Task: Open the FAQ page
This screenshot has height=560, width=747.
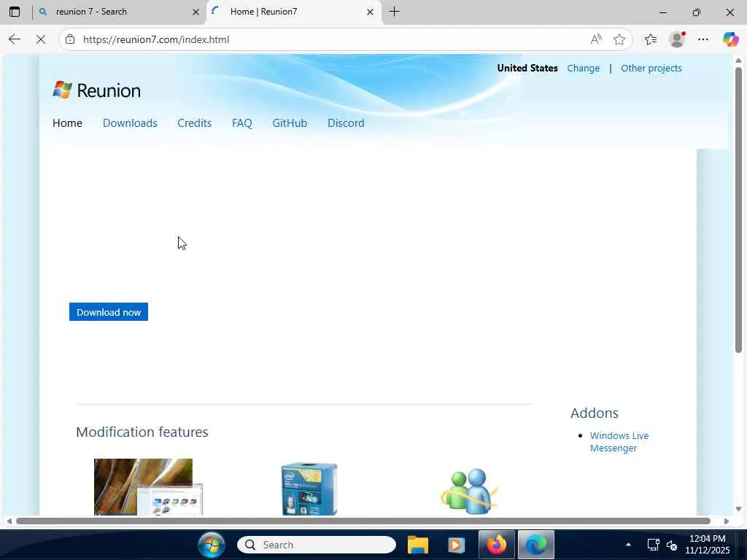Action: point(242,122)
